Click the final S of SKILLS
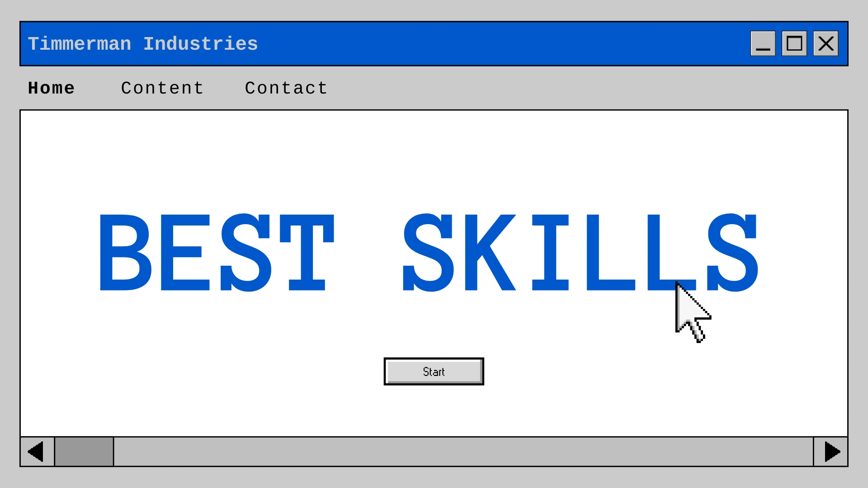The width and height of the screenshot is (868, 488). point(732,253)
